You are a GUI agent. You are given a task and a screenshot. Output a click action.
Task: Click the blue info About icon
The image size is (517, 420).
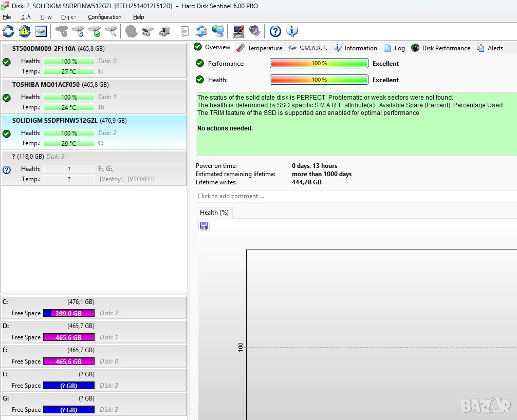pyautogui.click(x=292, y=31)
